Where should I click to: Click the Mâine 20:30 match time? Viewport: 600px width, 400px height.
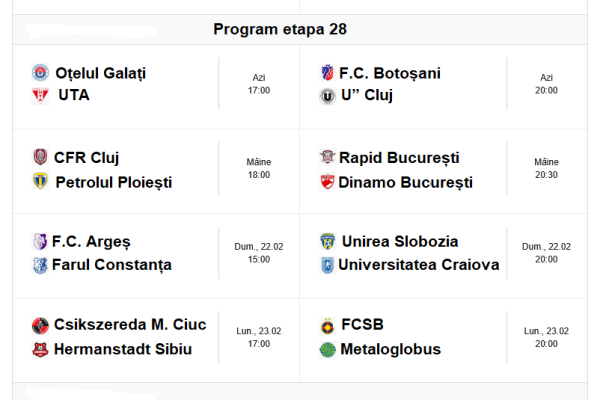coord(546,168)
